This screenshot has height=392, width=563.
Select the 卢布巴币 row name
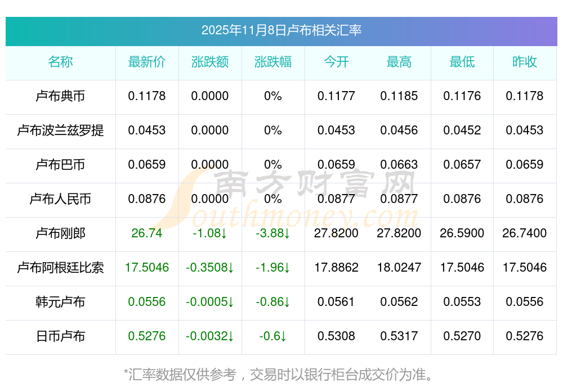60,165
